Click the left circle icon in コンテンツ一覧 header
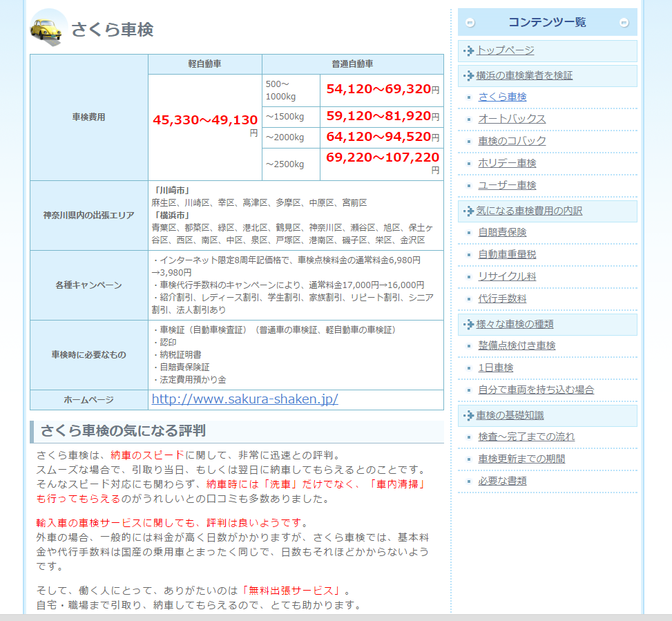 (x=470, y=23)
